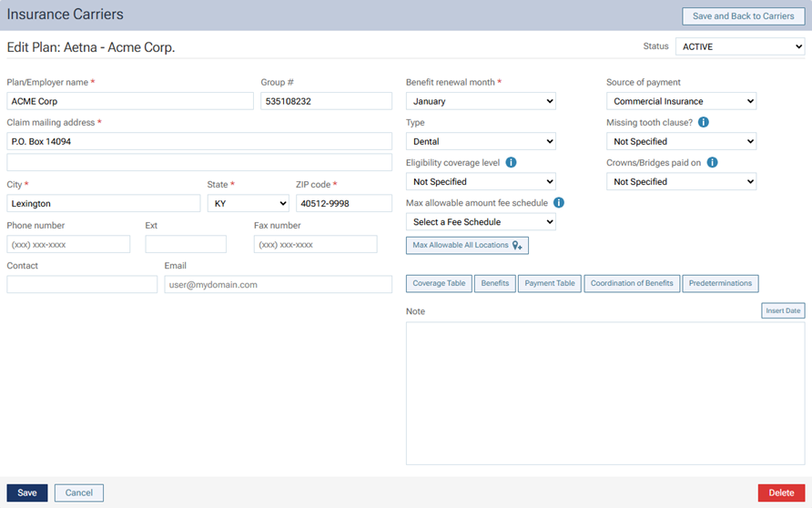Open Benefit renewal month dropdown

click(481, 101)
